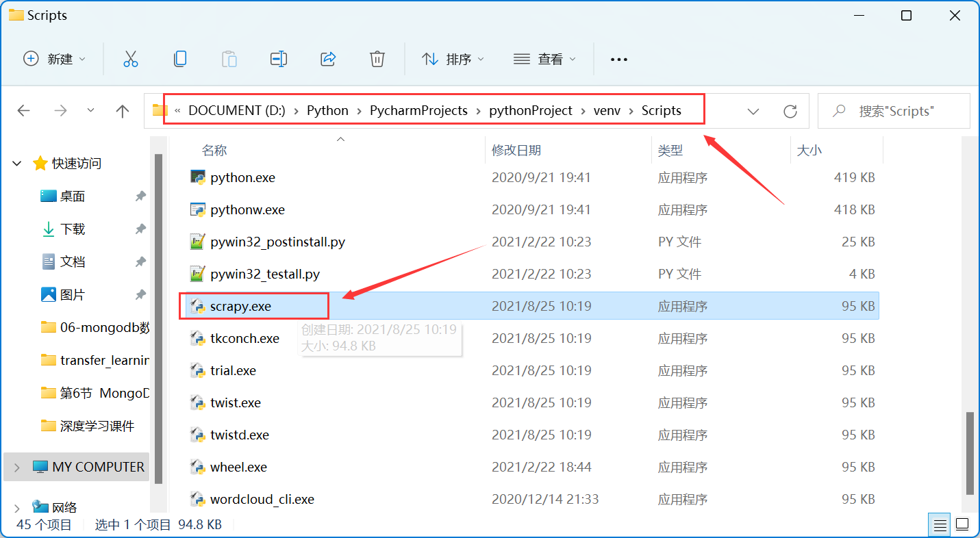980x538 pixels.
Task: Click the wordcloud_cli.exe file icon
Action: pyautogui.click(x=198, y=499)
